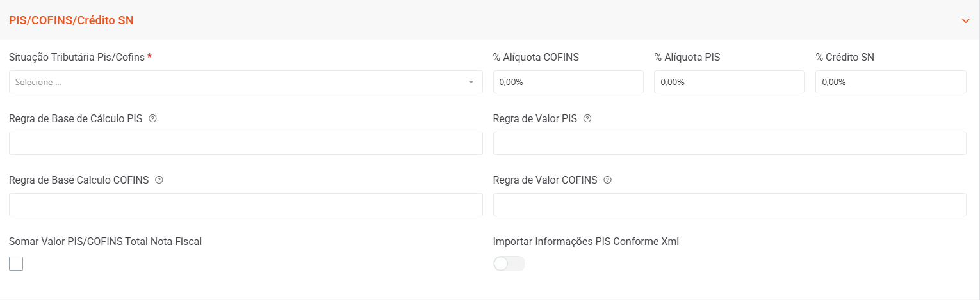Focus the Regra de Valor COFINS input
980x300 pixels.
click(729, 205)
